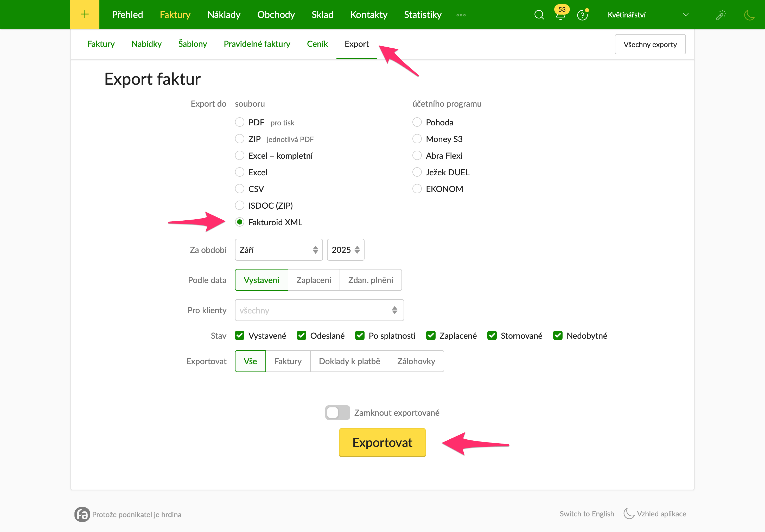Open the year dropdown showing 2025

coord(345,250)
